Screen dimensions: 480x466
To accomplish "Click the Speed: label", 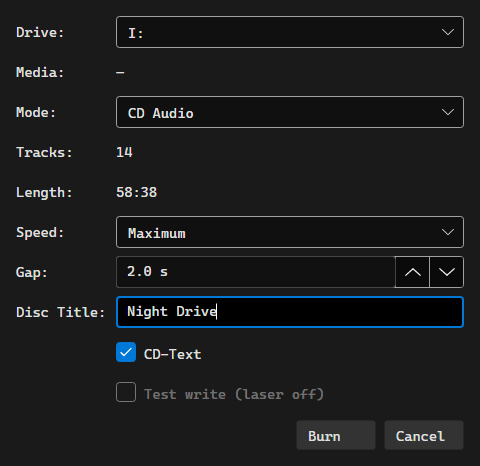I will coord(40,232).
